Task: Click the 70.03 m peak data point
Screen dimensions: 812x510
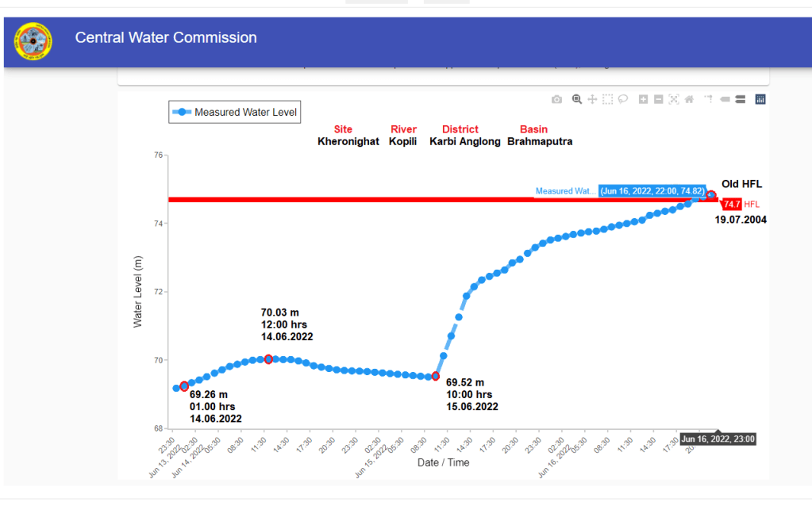Action: click(x=268, y=359)
